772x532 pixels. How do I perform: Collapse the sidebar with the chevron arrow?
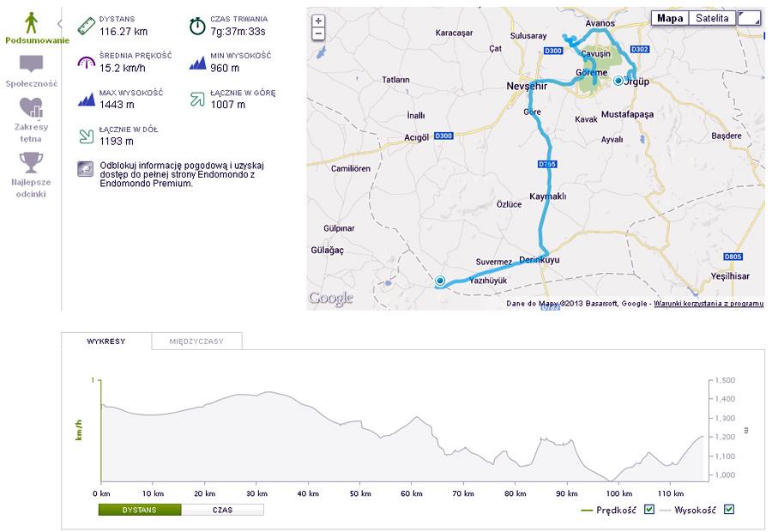pos(59,24)
